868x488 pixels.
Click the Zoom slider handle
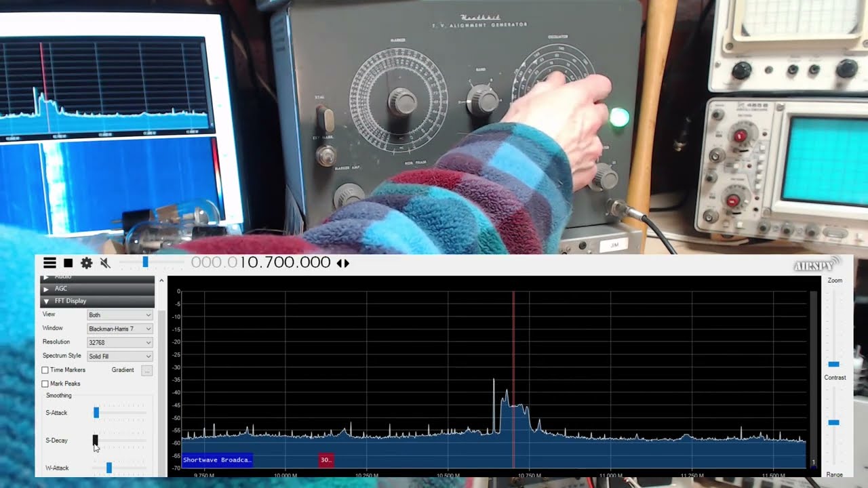click(x=834, y=365)
